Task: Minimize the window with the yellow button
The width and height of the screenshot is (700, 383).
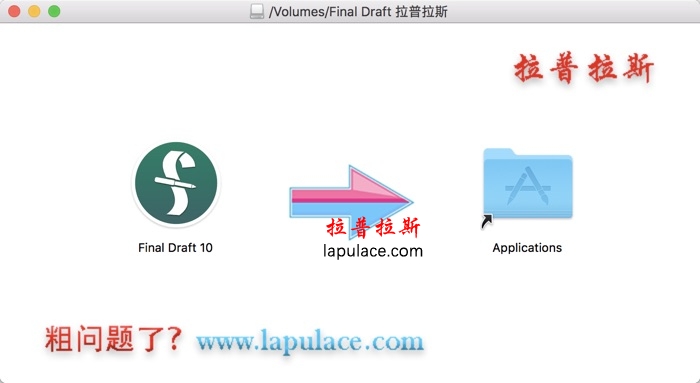Action: click(34, 11)
